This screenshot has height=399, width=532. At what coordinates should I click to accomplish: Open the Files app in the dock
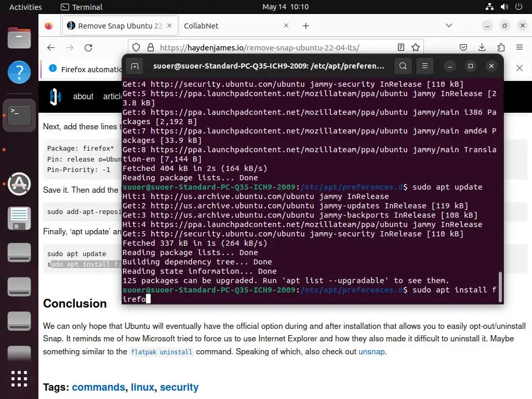click(x=19, y=37)
